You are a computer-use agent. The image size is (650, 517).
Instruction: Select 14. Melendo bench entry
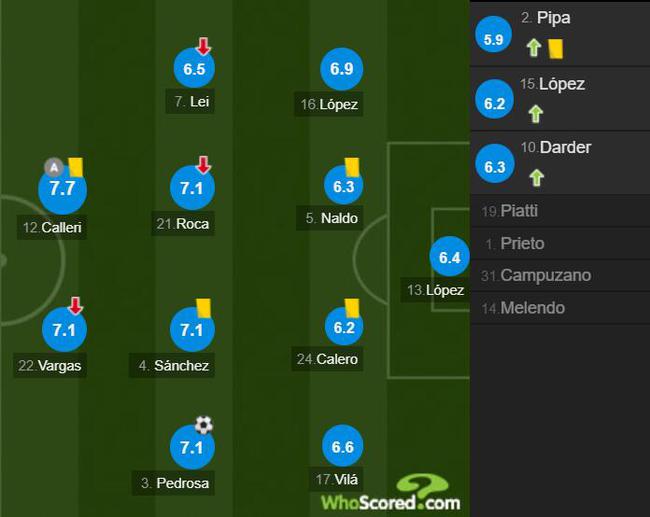pos(560,308)
